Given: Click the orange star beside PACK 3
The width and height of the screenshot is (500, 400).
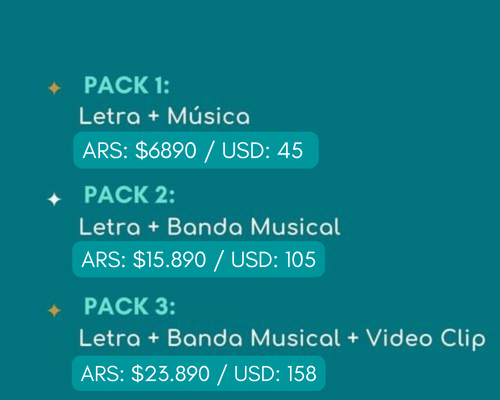Looking at the screenshot, I should click(x=54, y=310).
